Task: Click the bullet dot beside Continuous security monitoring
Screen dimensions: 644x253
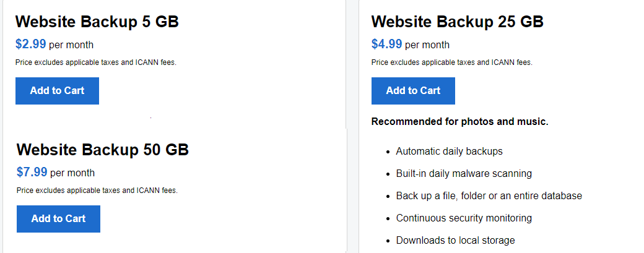Action: click(388, 218)
